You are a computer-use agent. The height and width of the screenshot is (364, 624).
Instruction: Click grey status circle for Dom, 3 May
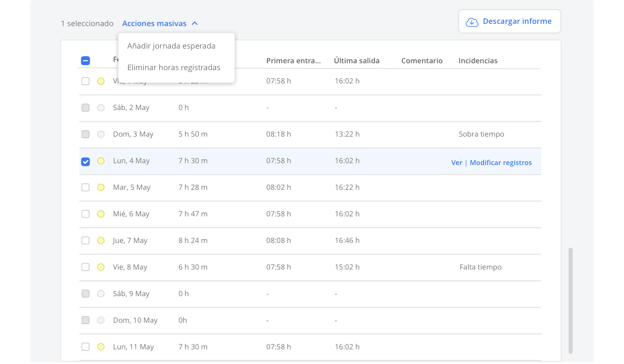(101, 134)
